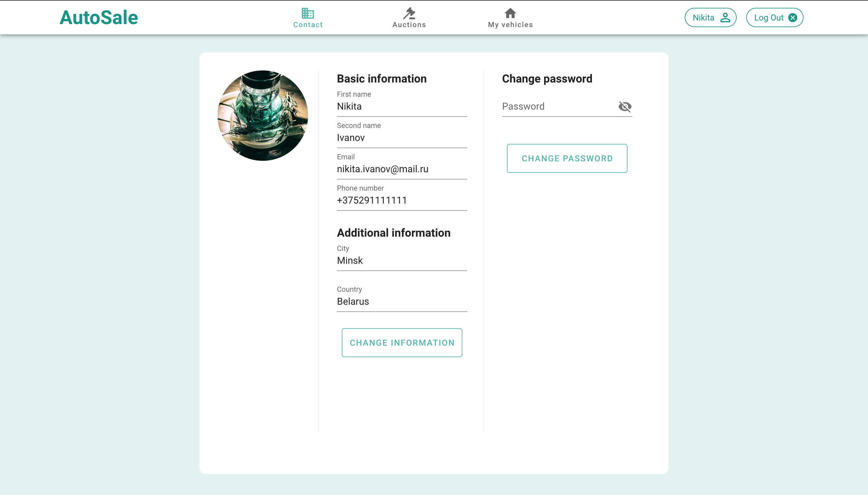Click the My vehicles house icon
Image resolution: width=868 pixels, height=495 pixels.
point(510,13)
